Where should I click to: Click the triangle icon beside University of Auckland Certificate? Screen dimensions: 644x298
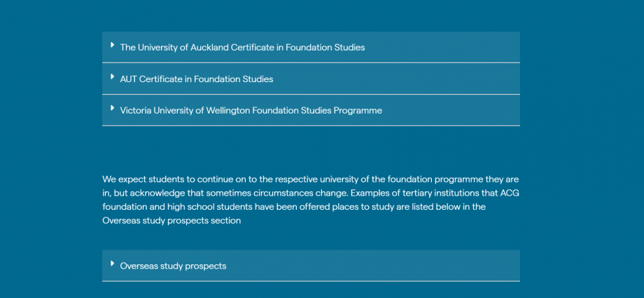coord(113,45)
